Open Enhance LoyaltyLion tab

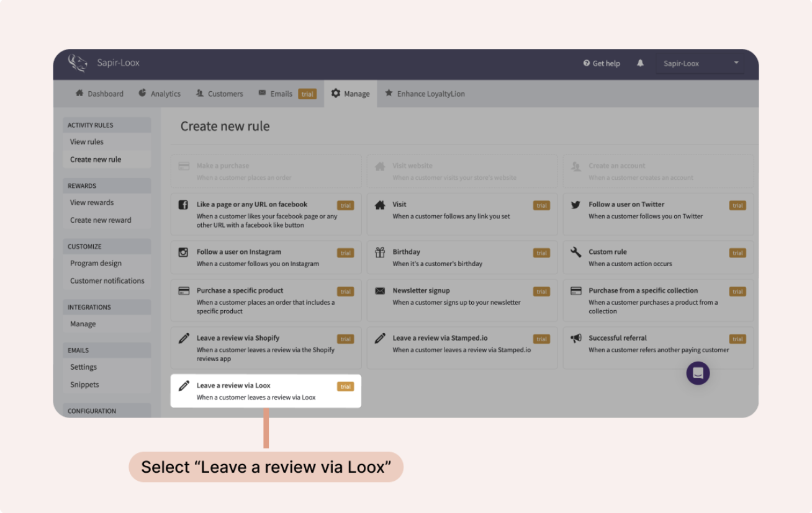(425, 94)
